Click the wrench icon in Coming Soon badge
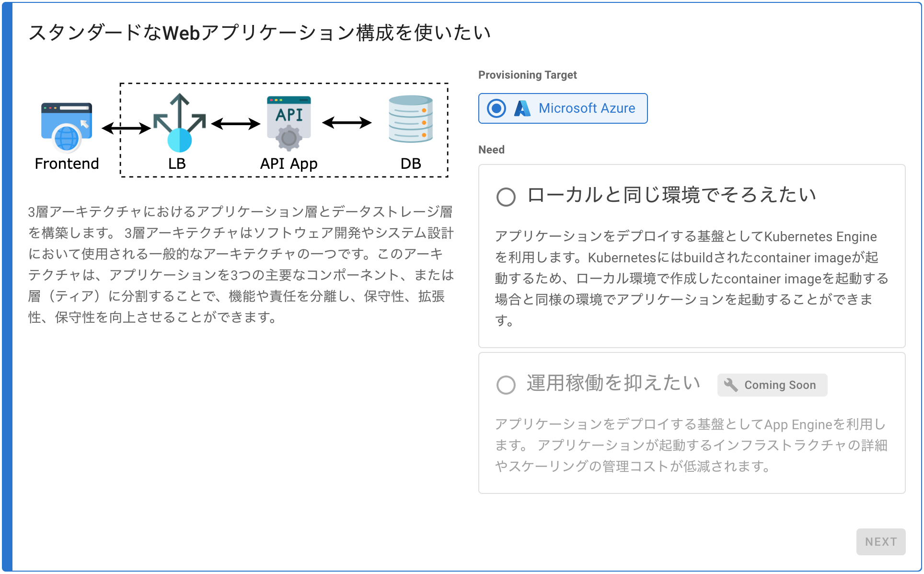Viewport: 924px width, 574px height. 731,385
